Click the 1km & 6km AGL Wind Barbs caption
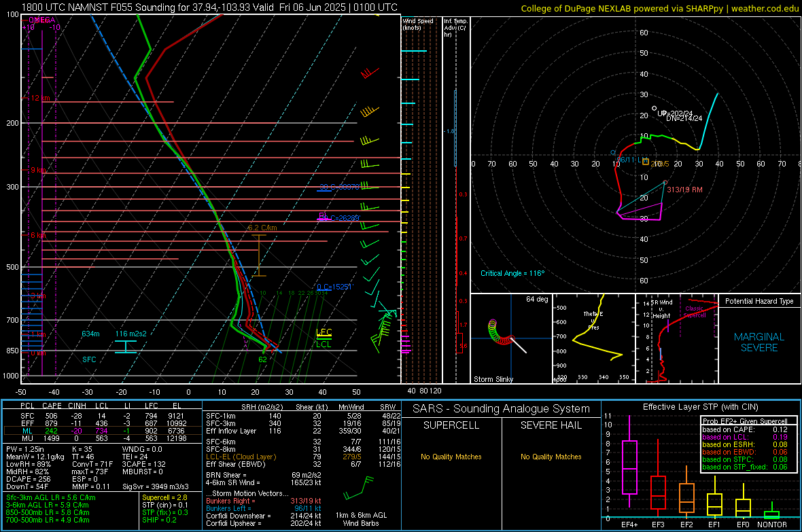 [361, 519]
